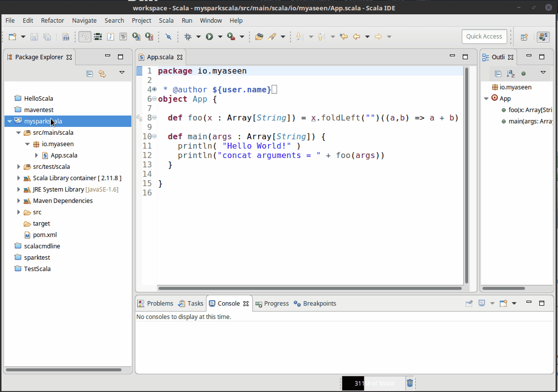Open the Scala menu
The width and height of the screenshot is (558, 392).
[166, 21]
